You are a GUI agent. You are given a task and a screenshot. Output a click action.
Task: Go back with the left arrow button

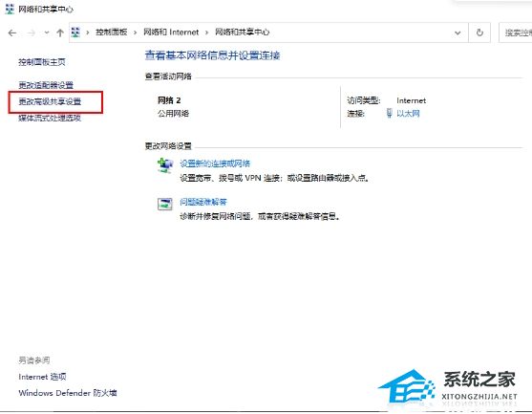click(12, 33)
